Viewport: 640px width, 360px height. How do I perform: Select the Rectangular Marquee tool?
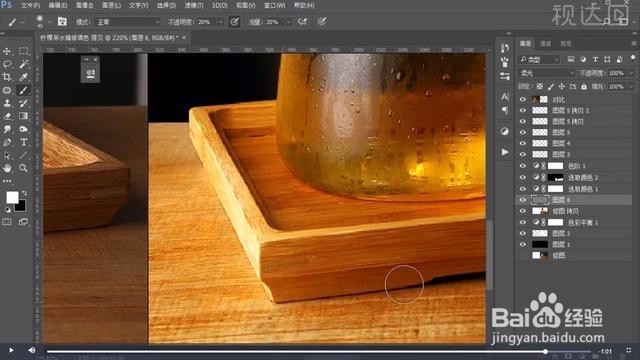pyautogui.click(x=23, y=51)
